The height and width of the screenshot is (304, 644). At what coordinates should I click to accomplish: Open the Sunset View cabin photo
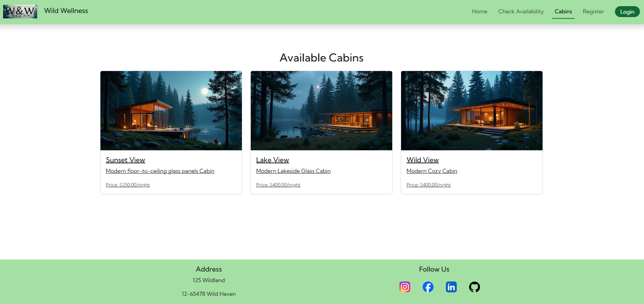[x=171, y=111]
